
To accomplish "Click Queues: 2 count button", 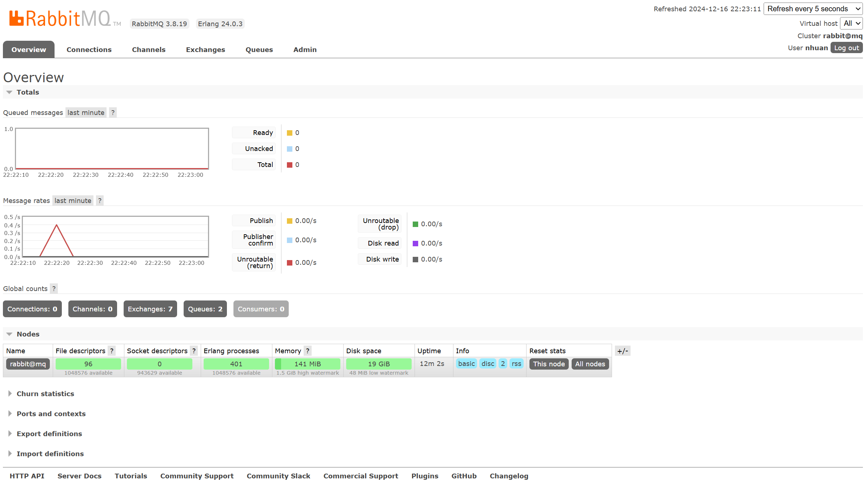I will pos(205,309).
